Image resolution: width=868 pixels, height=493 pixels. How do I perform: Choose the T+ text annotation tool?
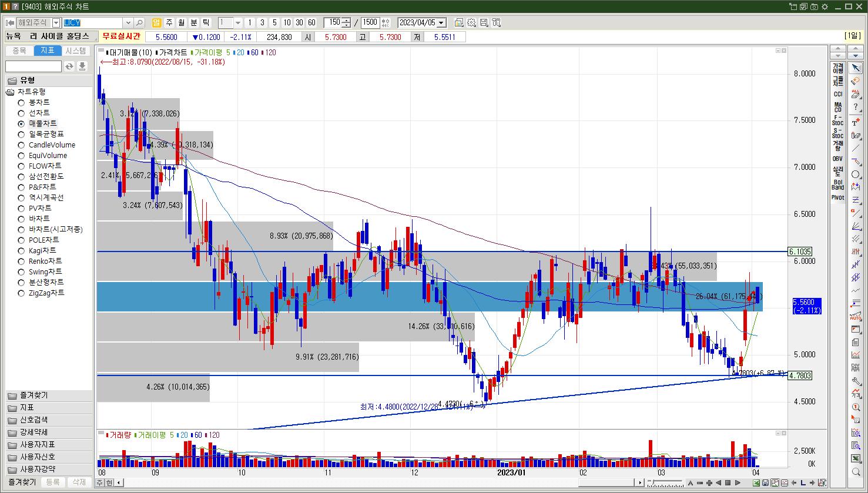point(856,122)
